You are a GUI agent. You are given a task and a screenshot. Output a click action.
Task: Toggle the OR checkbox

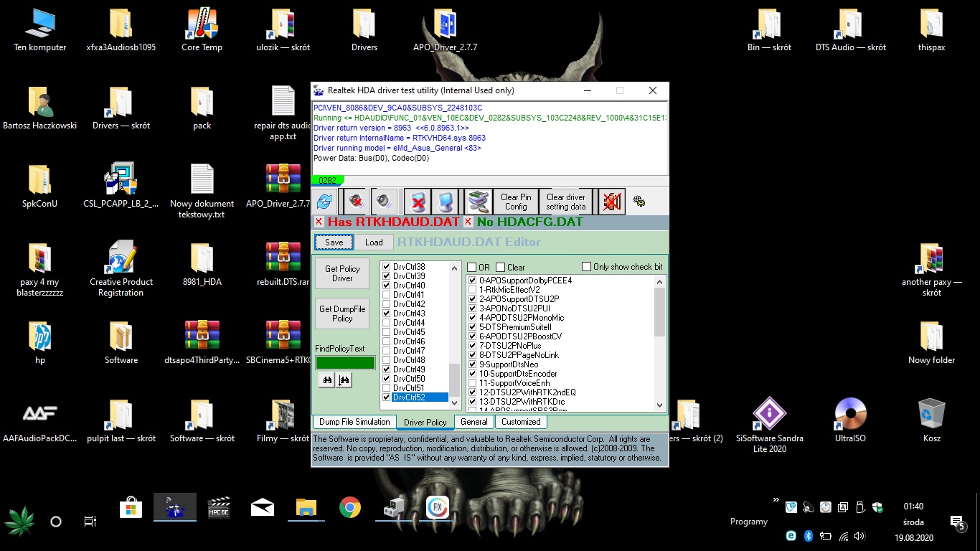pos(471,268)
